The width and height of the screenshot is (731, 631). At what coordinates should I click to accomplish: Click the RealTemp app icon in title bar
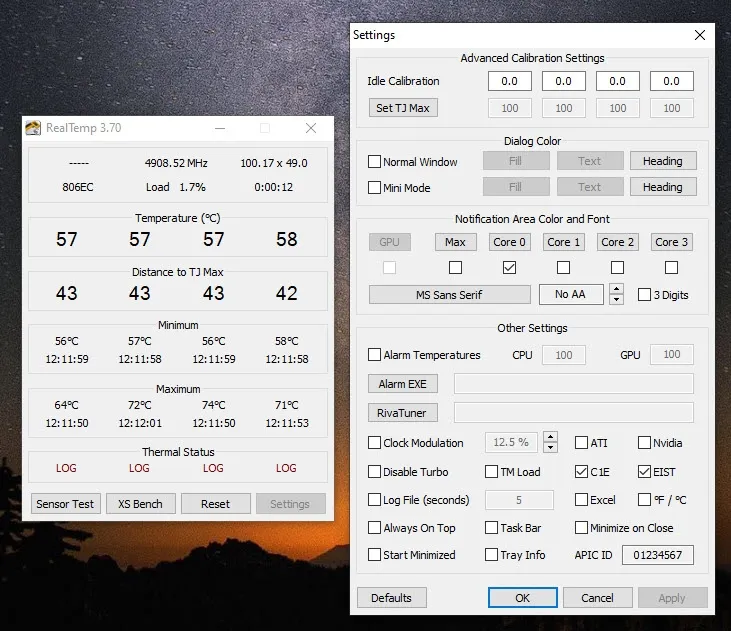pos(34,128)
